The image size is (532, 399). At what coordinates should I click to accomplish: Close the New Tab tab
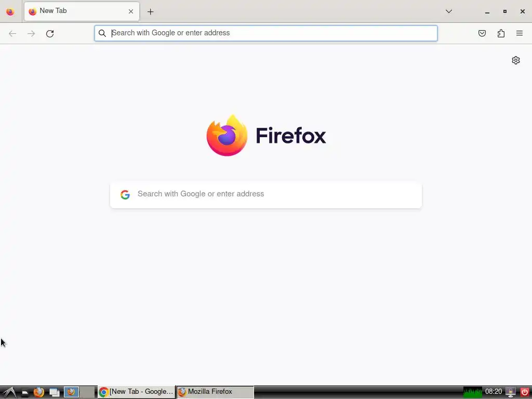point(130,11)
